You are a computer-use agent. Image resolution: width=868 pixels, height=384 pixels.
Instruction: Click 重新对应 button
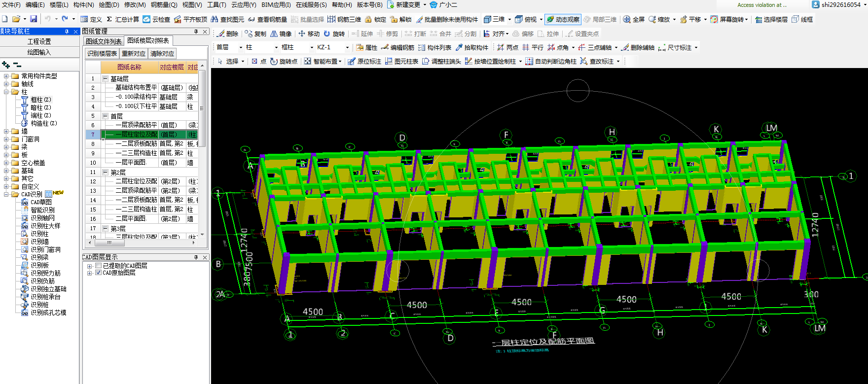[134, 53]
